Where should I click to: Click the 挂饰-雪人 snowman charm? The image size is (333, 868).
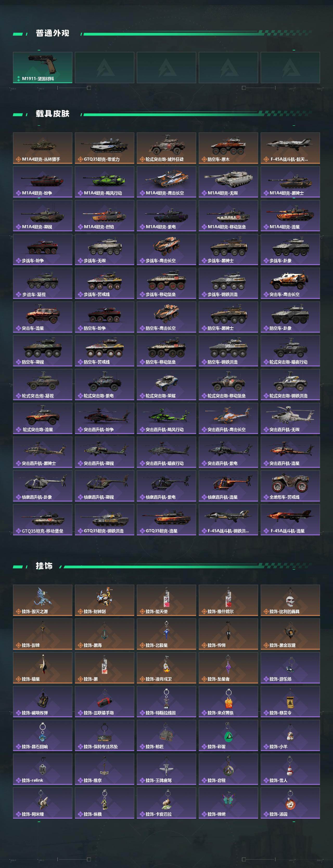tap(290, 769)
